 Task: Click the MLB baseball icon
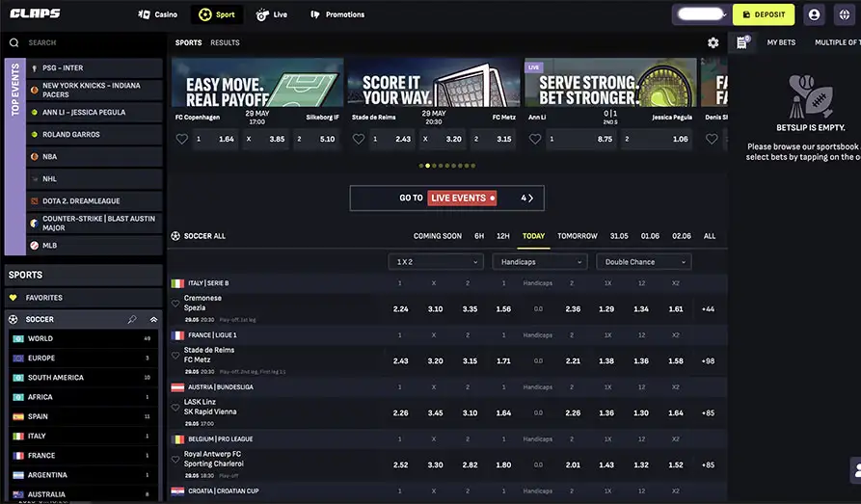point(34,246)
